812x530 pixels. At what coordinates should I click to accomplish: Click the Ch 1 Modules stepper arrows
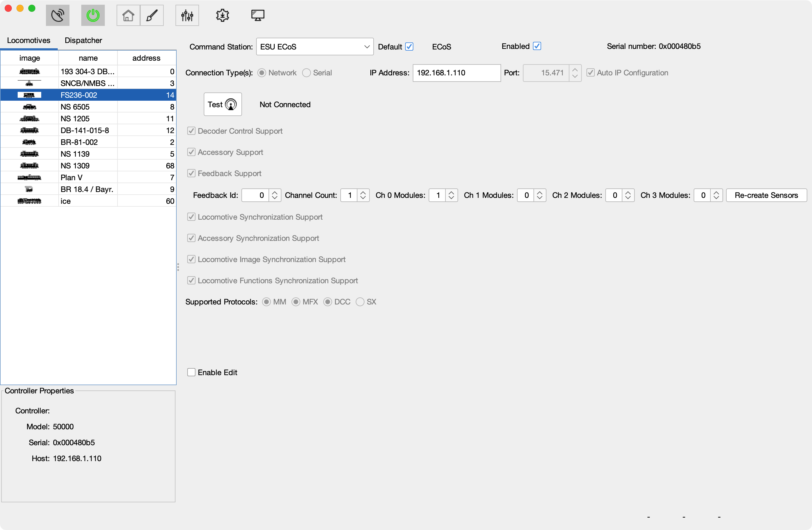point(540,195)
